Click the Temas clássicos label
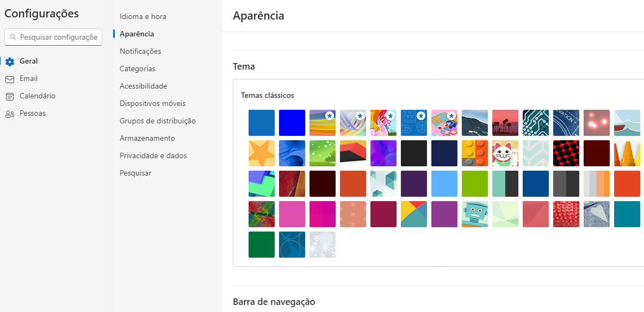 coord(268,95)
